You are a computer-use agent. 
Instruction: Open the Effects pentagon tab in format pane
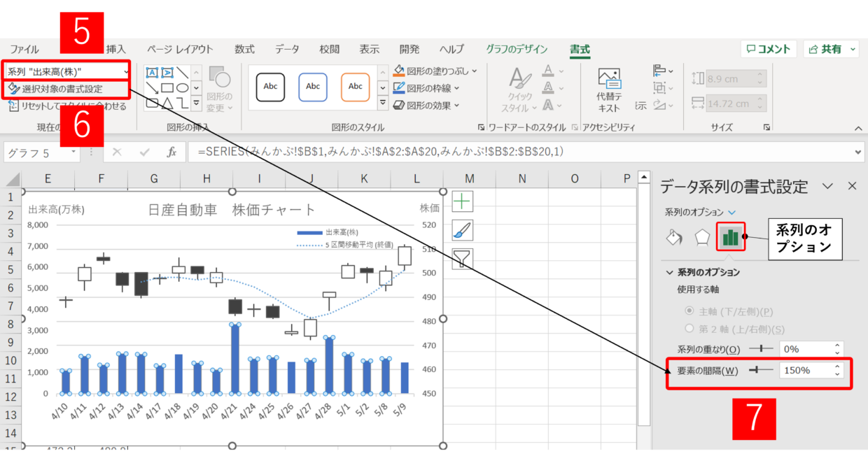pyautogui.click(x=701, y=238)
